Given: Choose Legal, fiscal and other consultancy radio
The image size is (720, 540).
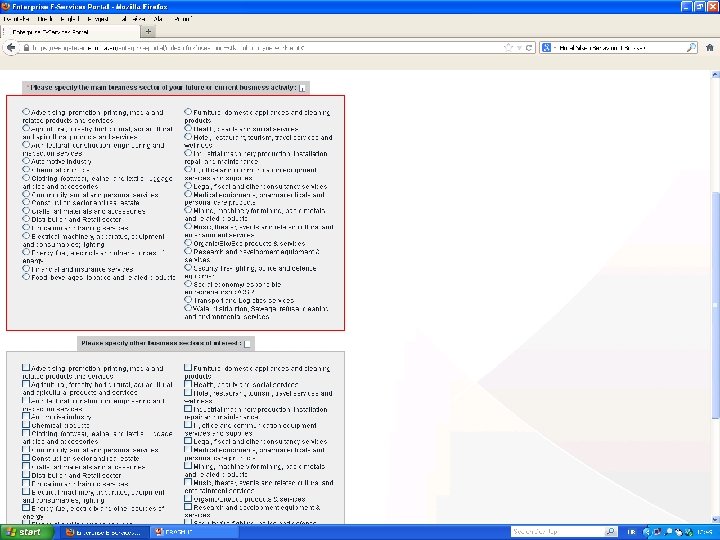Looking at the screenshot, I should [x=188, y=186].
